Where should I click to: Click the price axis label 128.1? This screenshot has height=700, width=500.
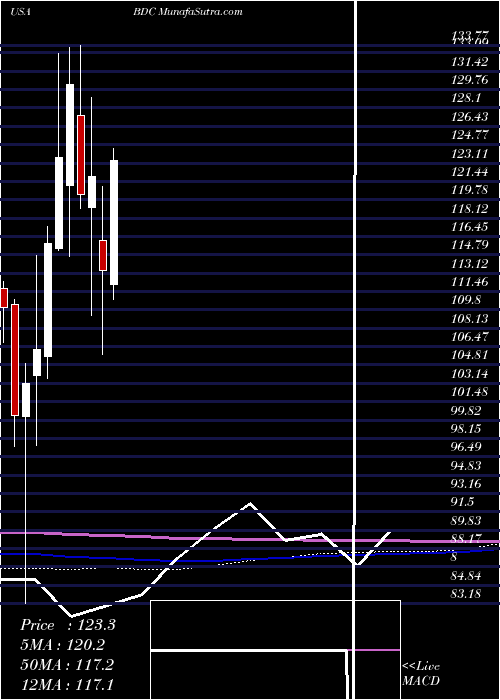tap(466, 98)
